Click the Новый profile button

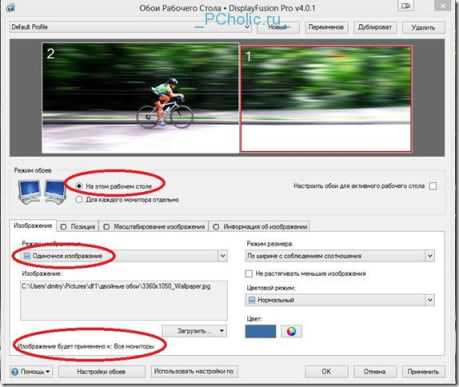pos(278,27)
